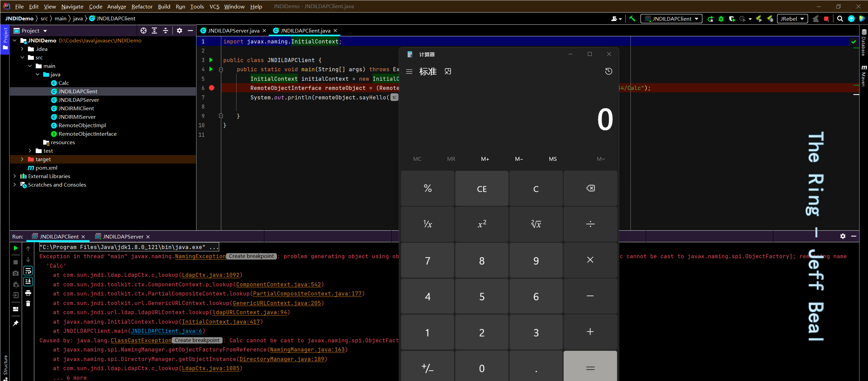Remove the breakpoint on line 6
This screenshot has width=868, height=381.
pyautogui.click(x=212, y=88)
